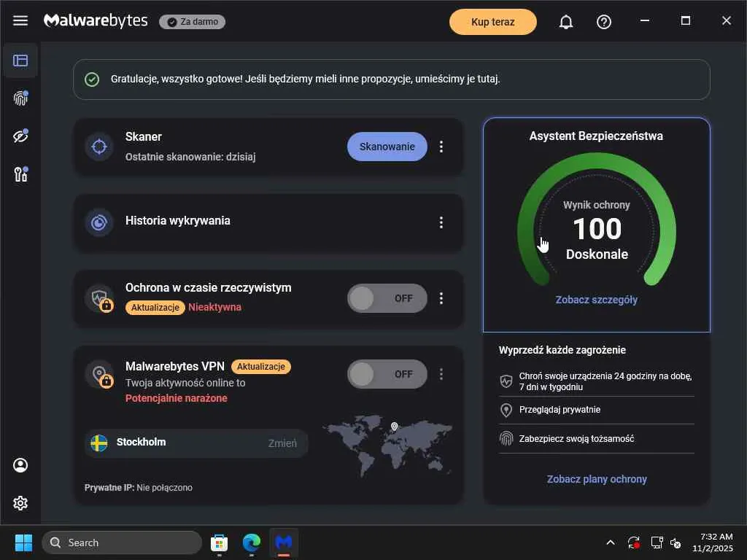
Task: Toggle Malwarebytes VPN switch
Action: [x=387, y=374]
